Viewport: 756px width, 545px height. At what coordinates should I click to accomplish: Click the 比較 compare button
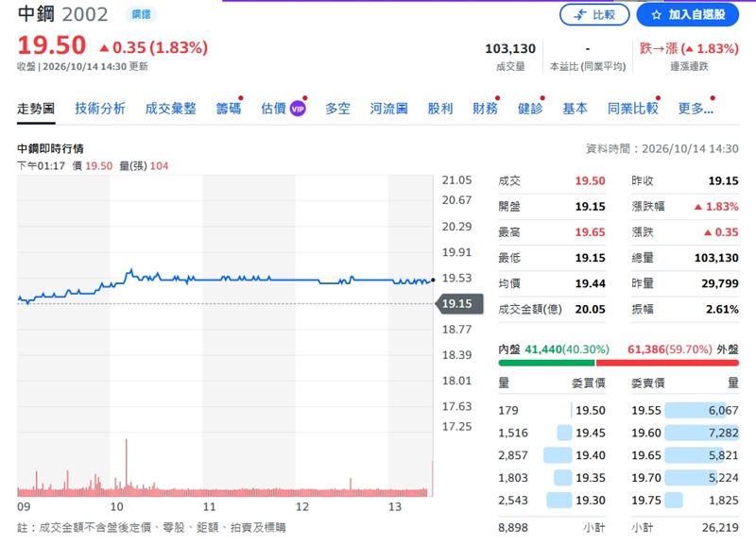pyautogui.click(x=594, y=15)
